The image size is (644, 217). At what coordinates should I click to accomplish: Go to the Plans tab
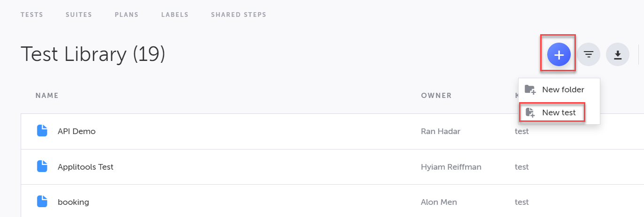coord(126,15)
